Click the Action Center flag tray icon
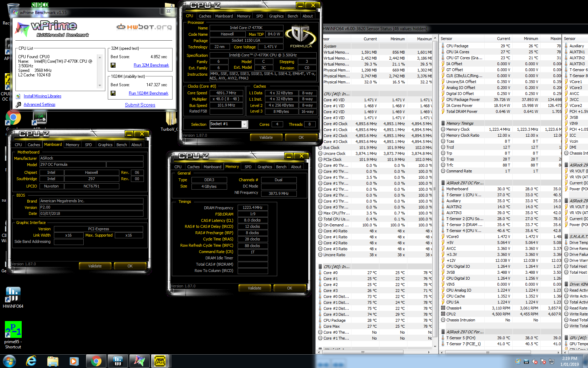588x368 pixels. tap(543, 361)
